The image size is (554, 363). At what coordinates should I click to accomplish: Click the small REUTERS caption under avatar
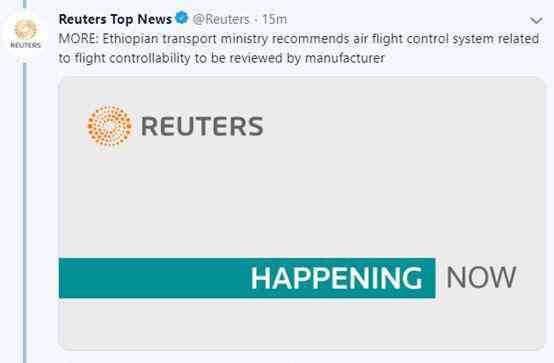pyautogui.click(x=26, y=45)
